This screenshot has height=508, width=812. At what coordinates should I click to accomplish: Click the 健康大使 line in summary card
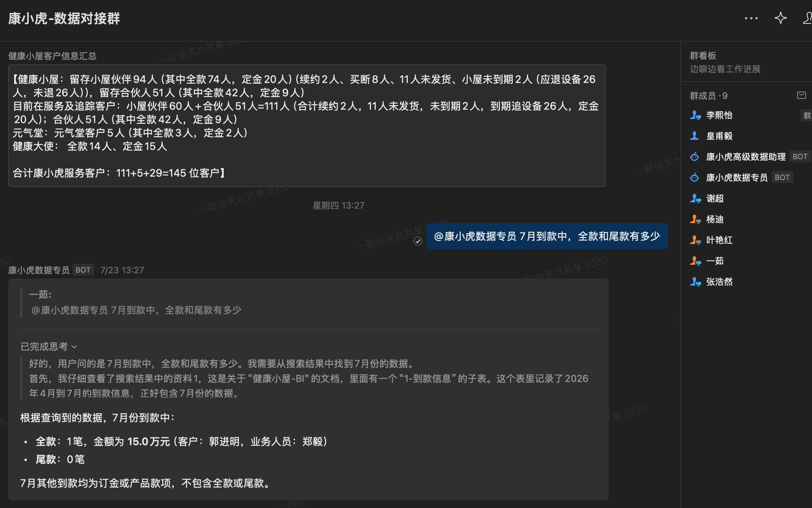[x=90, y=147]
